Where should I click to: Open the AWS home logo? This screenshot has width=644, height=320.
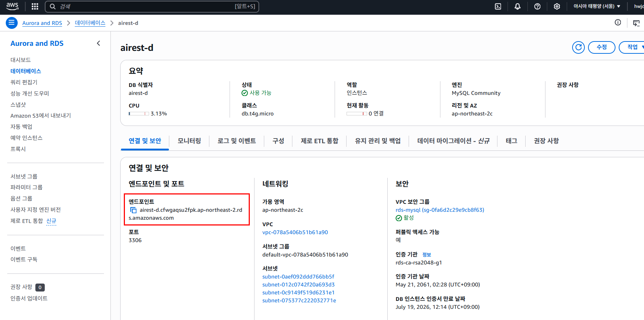point(12,6)
